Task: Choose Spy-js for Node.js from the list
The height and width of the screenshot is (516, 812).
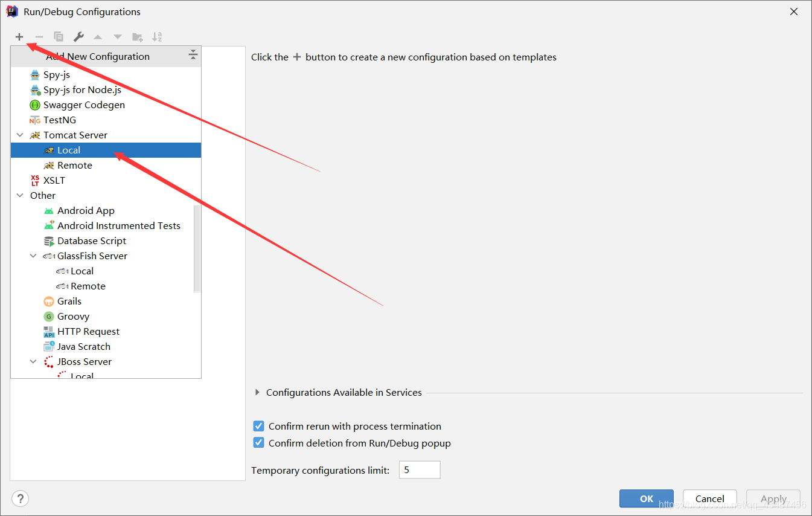Action: coord(106,90)
